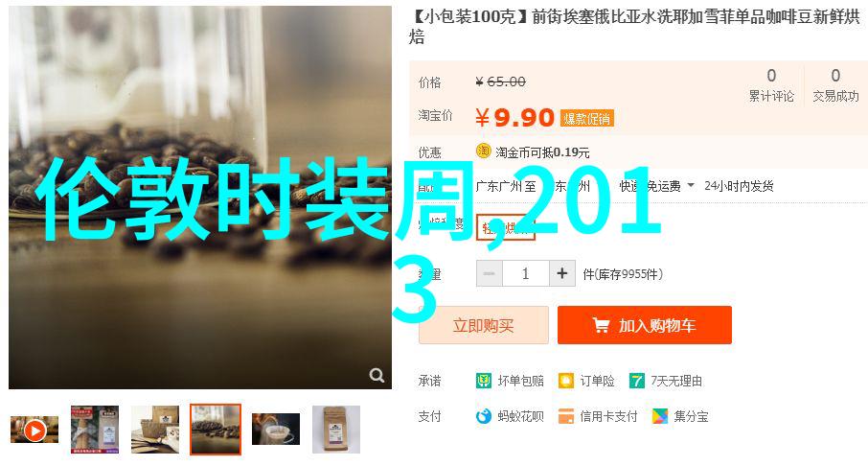Image resolution: width=868 pixels, height=466 pixels.
Task: Click the shopping cart icon in 加入购物车
Action: (x=601, y=325)
